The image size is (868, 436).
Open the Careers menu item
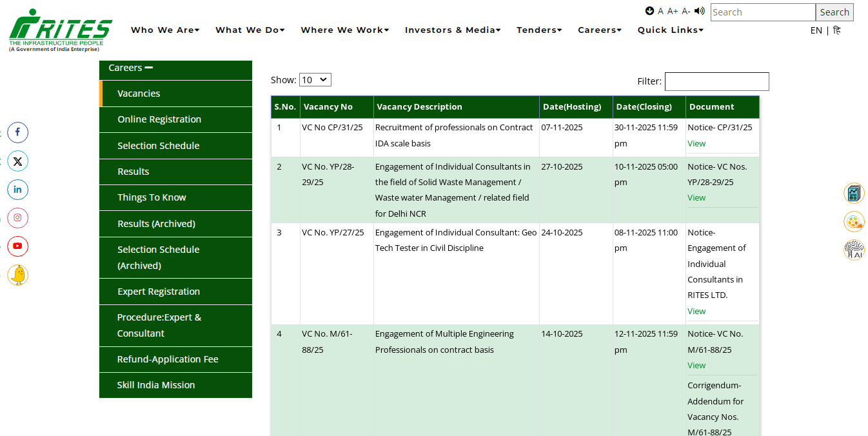tap(599, 30)
